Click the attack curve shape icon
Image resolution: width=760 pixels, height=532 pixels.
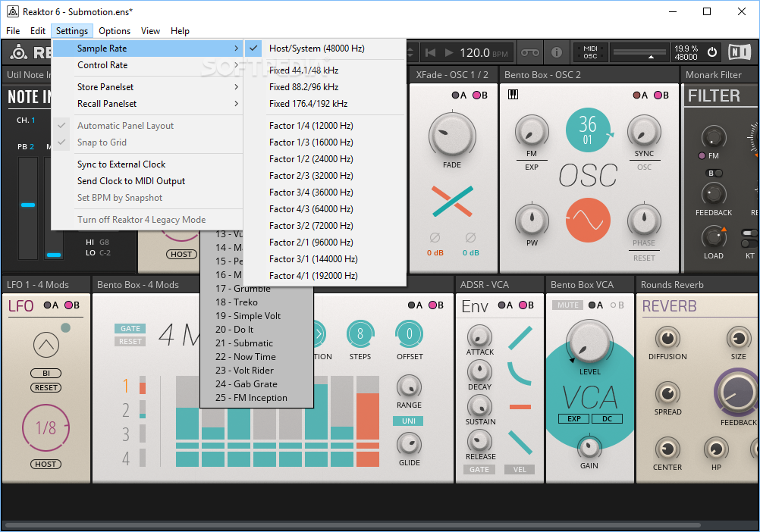coord(520,338)
